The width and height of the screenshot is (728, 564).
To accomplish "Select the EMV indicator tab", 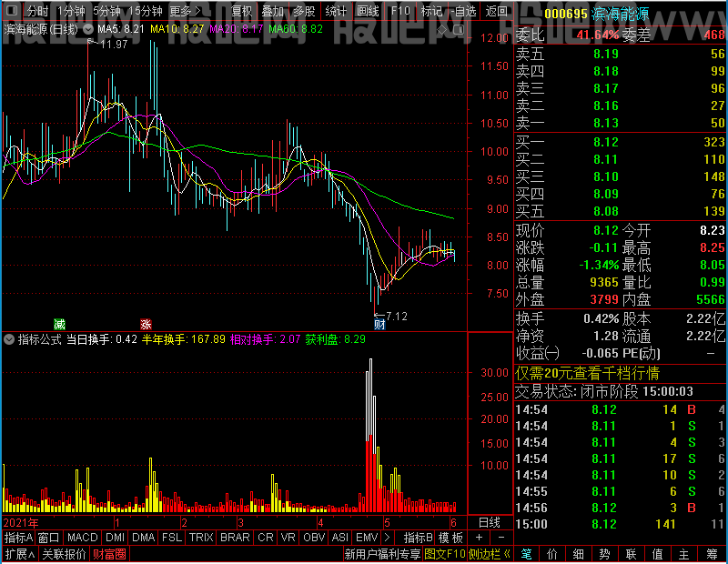I will pos(367,538).
